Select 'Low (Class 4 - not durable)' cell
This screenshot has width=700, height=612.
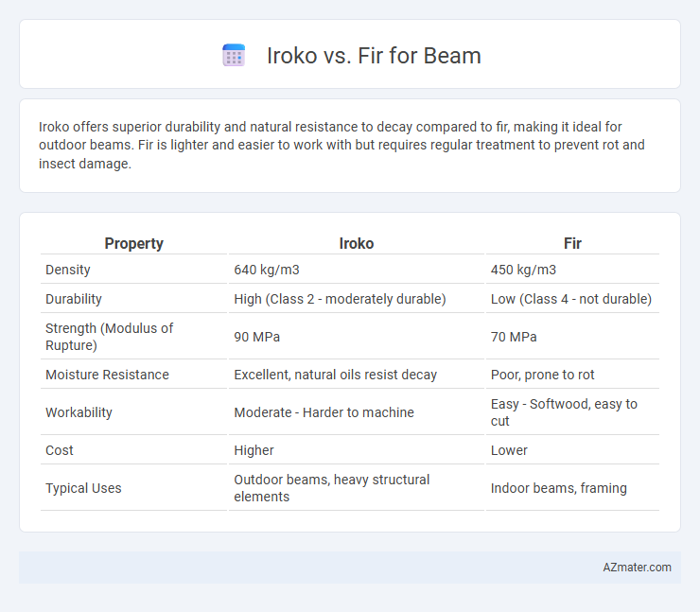571,299
